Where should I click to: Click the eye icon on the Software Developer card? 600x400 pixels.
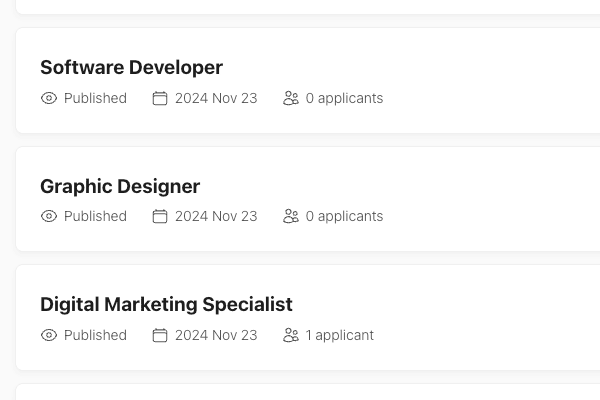tap(49, 98)
